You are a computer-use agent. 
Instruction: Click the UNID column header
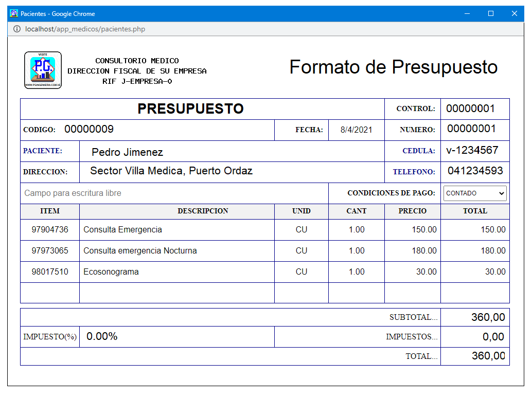[302, 211]
